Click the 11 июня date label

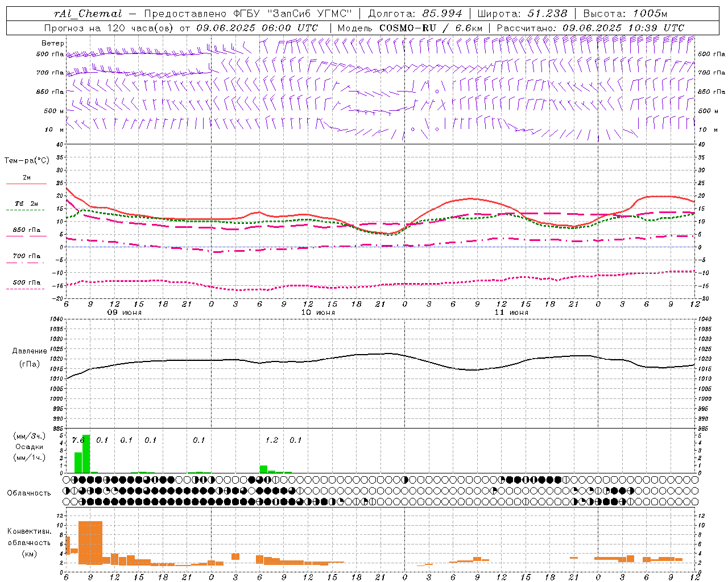[x=511, y=313]
